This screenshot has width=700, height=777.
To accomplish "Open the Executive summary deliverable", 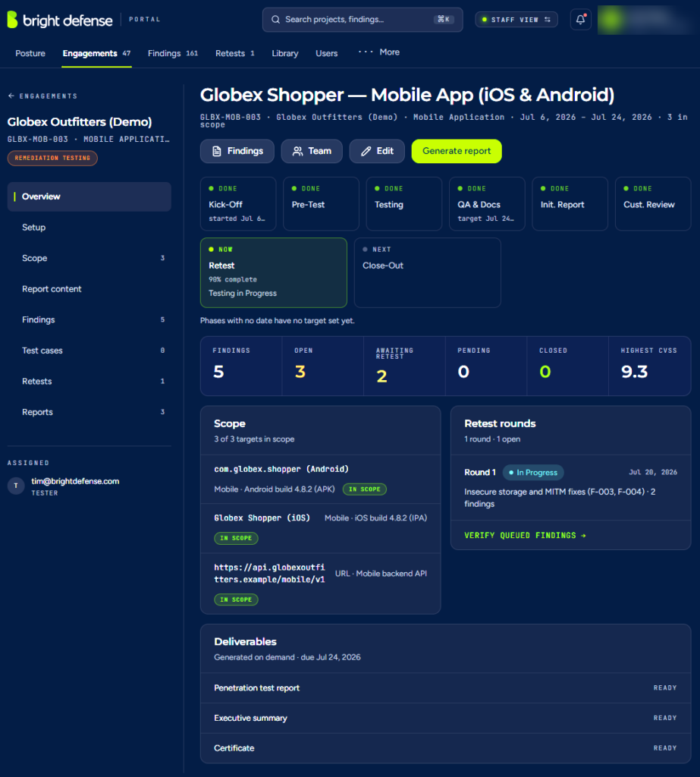I will click(x=445, y=718).
